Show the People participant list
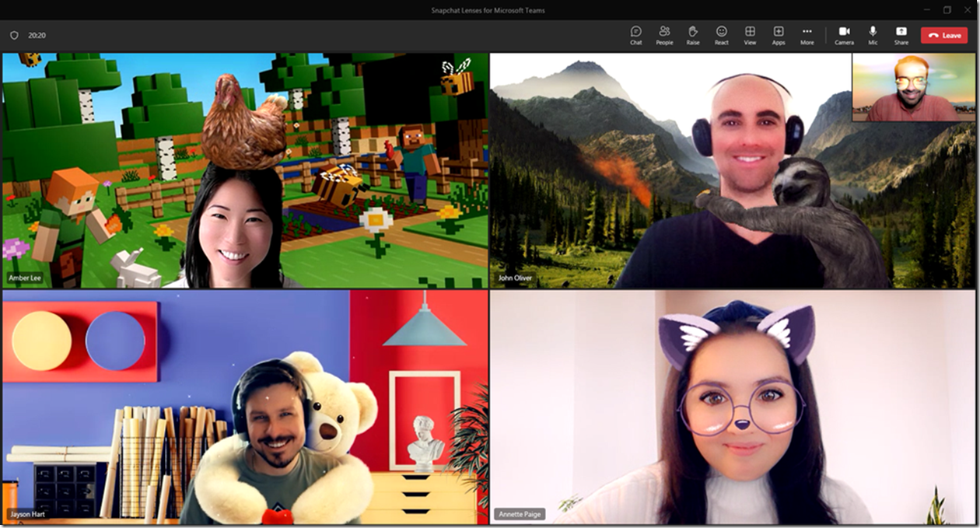The image size is (980, 528). (663, 35)
